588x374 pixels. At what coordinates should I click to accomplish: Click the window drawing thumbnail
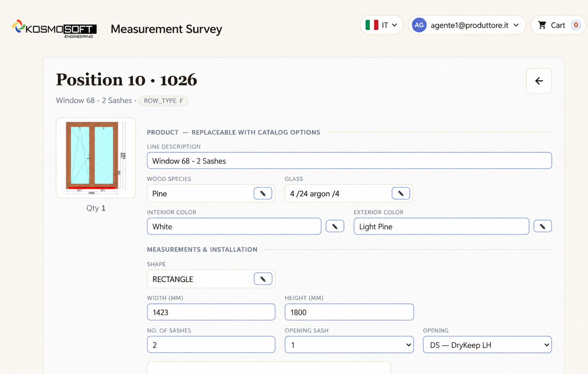[96, 158]
